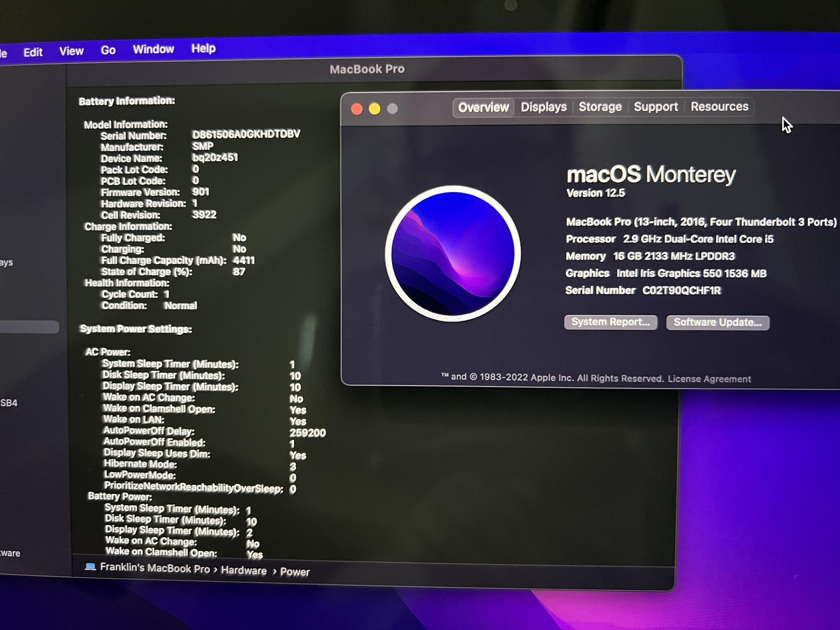Click the Display Sleep Uses Dim label
Screen dimensions: 840x630
(x=156, y=453)
